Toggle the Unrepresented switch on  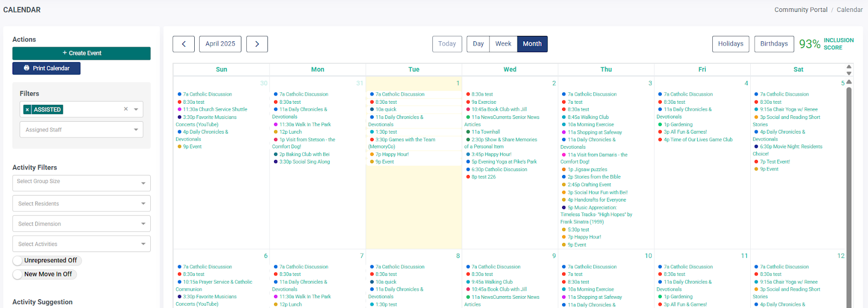point(18,261)
